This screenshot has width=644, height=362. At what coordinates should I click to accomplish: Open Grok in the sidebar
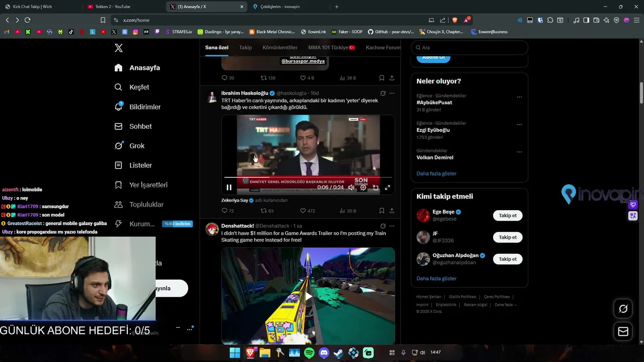130,146
